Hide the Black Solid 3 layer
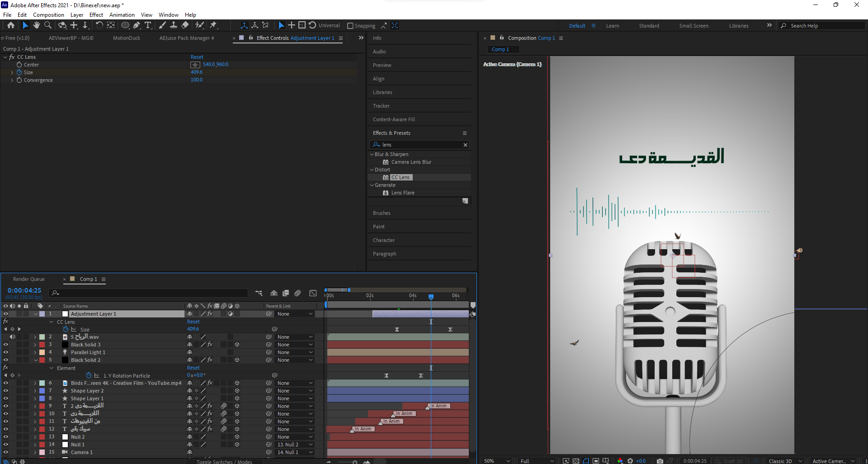Screen dimensions: 868x464 tap(6, 345)
